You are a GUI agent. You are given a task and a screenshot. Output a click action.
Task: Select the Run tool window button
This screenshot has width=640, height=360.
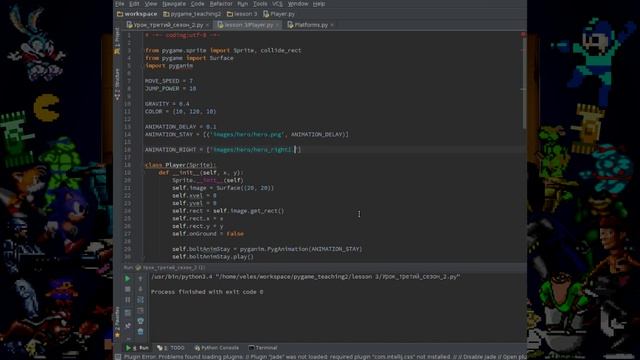click(137, 348)
